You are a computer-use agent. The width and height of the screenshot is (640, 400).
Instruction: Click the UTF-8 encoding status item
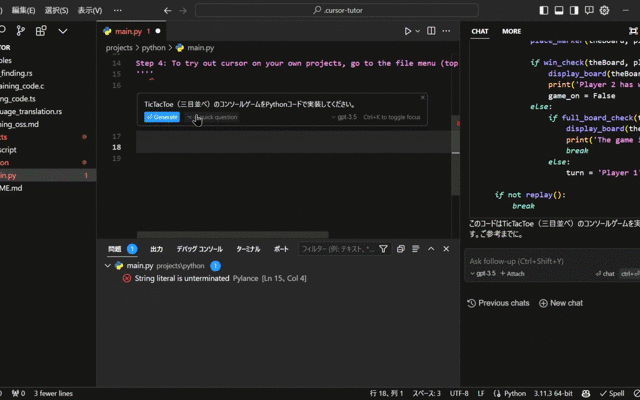[459, 394]
